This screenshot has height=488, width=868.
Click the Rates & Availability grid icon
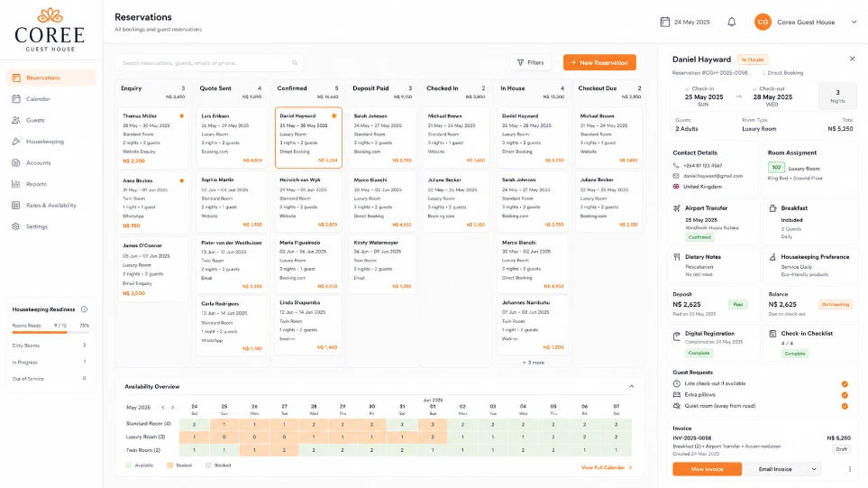(x=16, y=206)
